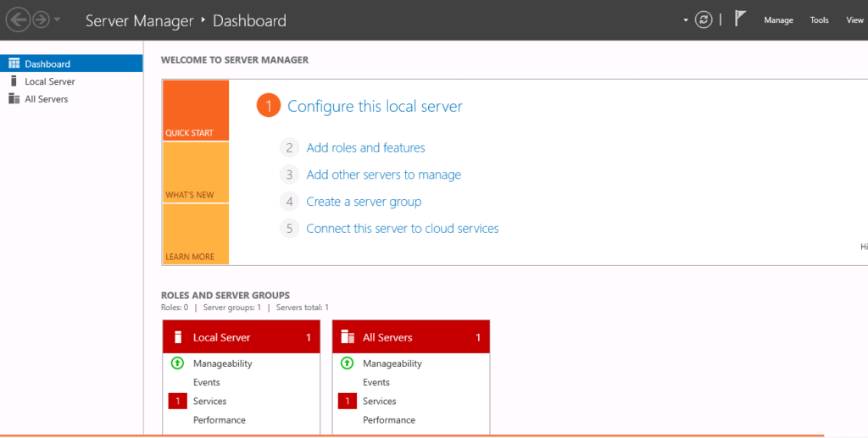This screenshot has width=868, height=438.
Task: Click the step 5 number circle
Action: tap(289, 229)
